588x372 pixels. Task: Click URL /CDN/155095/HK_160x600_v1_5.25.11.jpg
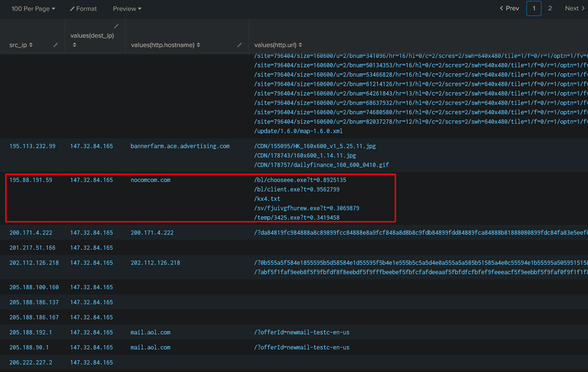(x=315, y=146)
